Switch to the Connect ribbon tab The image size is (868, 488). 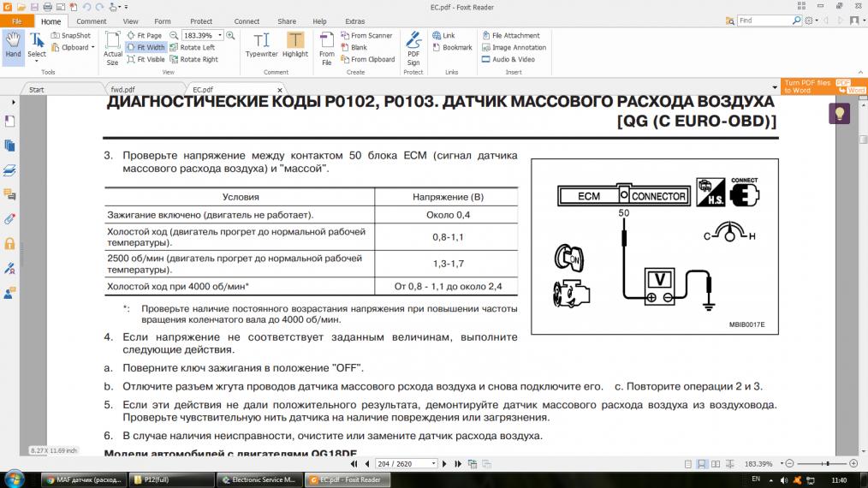pos(247,21)
